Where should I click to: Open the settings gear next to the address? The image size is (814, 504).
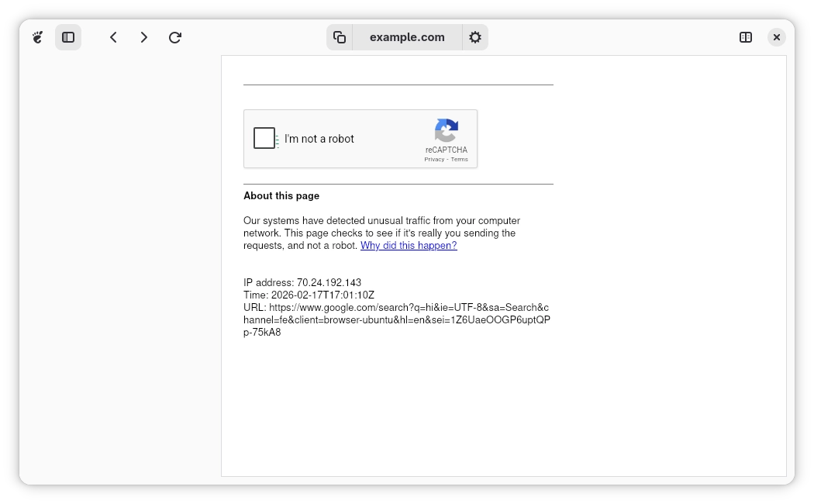click(475, 37)
